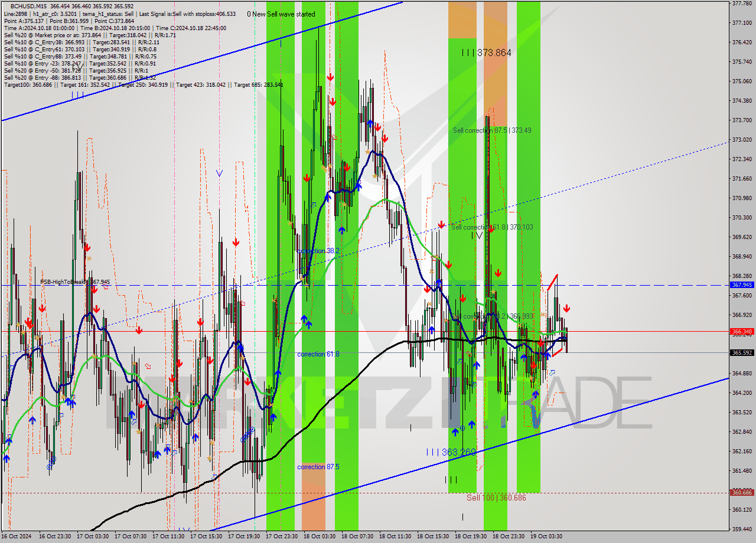The width and height of the screenshot is (756, 543).
Task: Click the blue 367.945 price tag on axis
Action: pyautogui.click(x=742, y=284)
